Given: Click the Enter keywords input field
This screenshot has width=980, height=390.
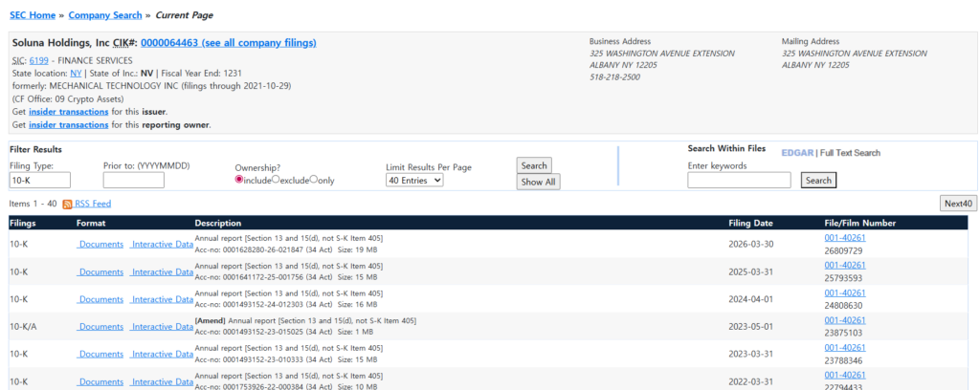Looking at the screenshot, I should tap(740, 181).
